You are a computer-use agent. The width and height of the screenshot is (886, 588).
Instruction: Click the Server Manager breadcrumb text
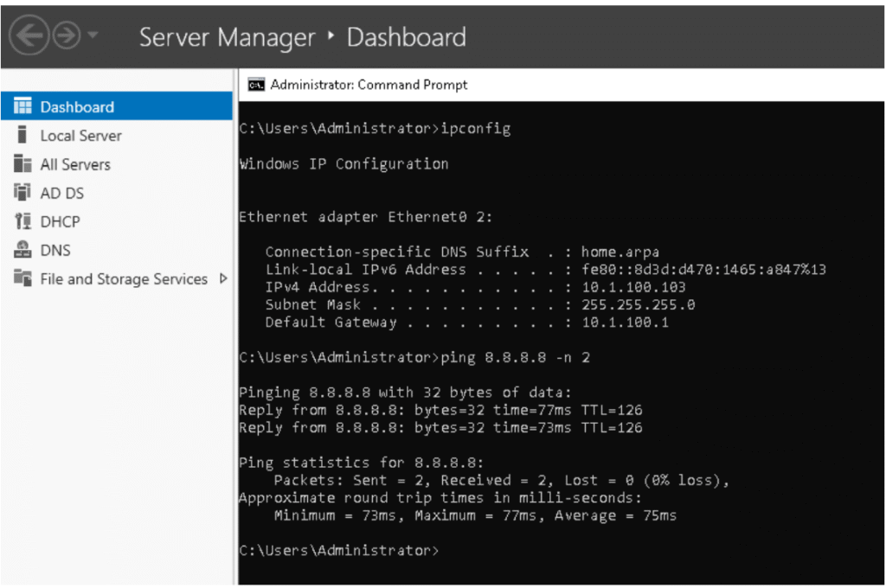[x=227, y=37]
